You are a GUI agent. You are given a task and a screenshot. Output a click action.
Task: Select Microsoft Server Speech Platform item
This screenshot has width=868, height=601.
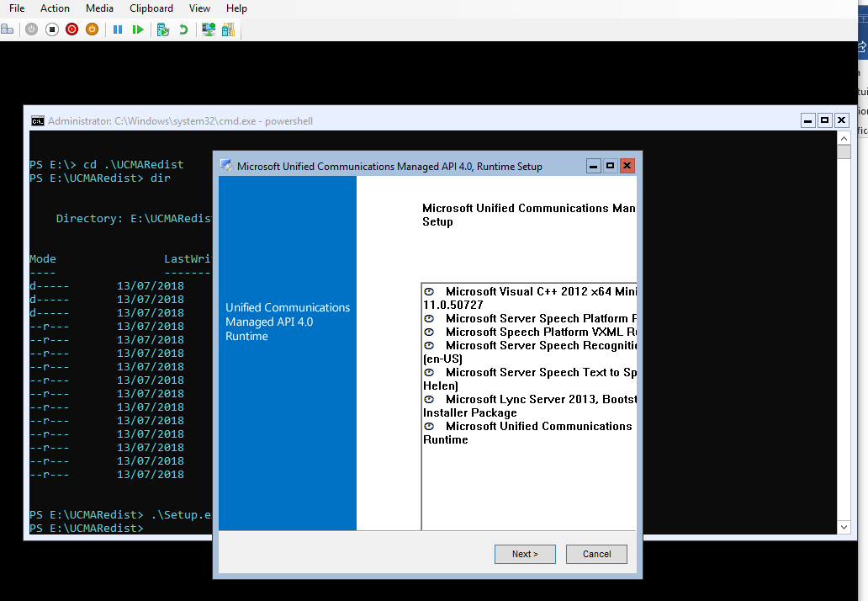pos(530,318)
